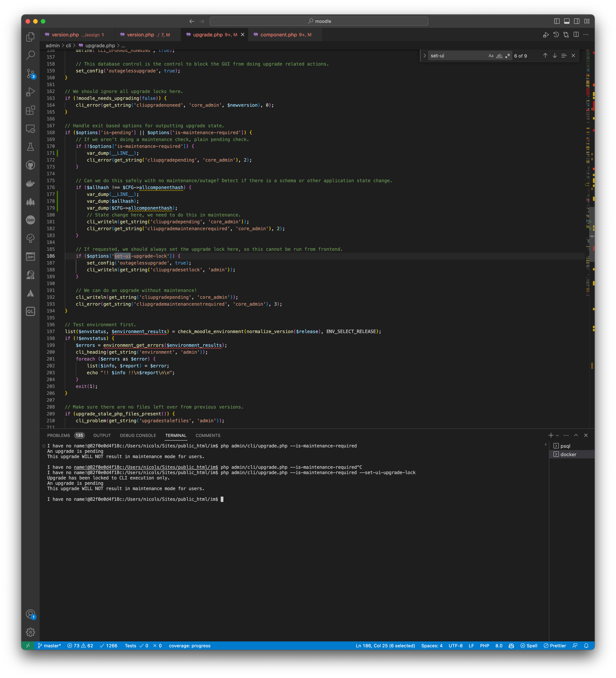Click the Copilot status icon
Image resolution: width=616 pixels, height=678 pixels.
(x=511, y=646)
